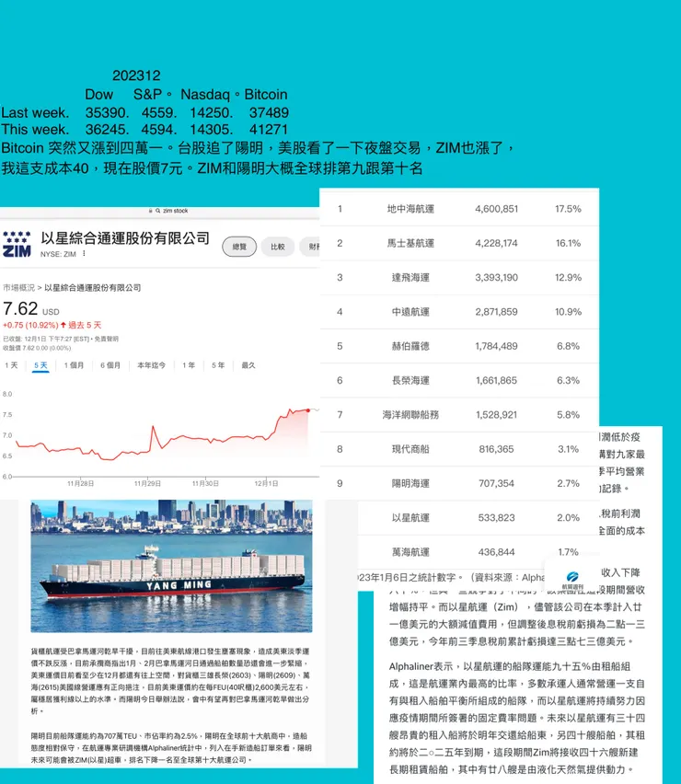This screenshot has width=681, height=784.
Task: Click the 533,823 capacity value
Action: tap(497, 517)
